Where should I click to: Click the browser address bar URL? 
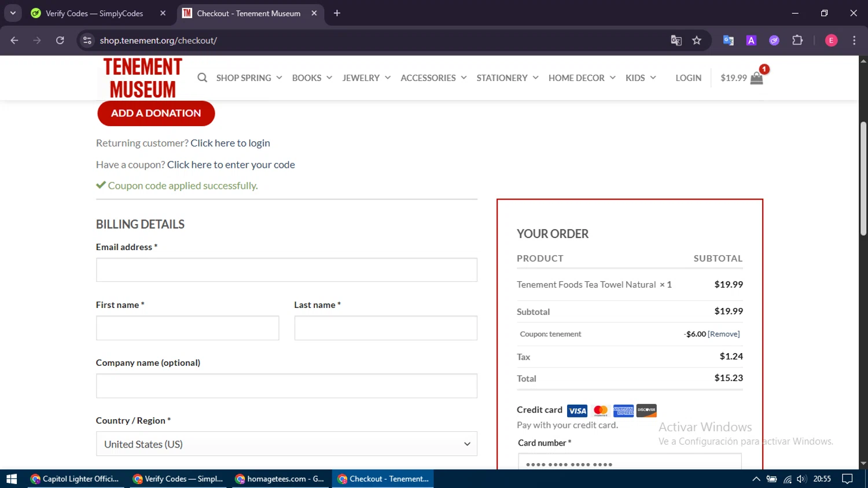[x=158, y=41]
